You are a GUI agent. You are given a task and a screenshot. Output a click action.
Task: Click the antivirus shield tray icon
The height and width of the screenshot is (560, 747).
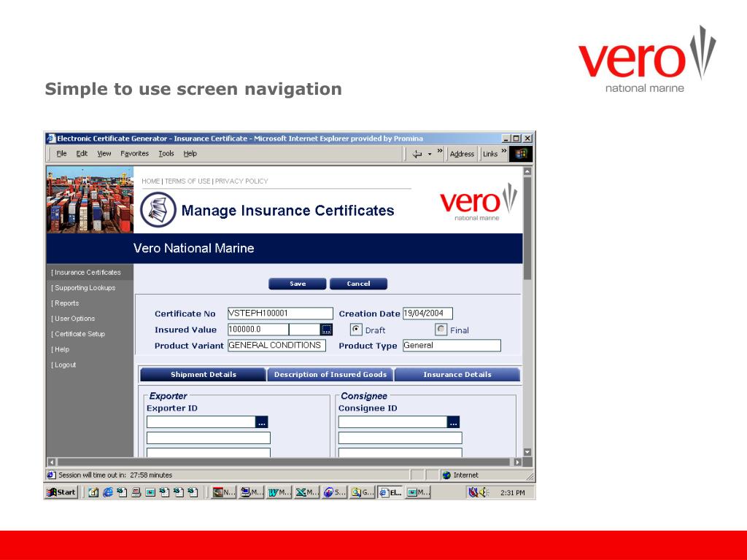point(473,492)
